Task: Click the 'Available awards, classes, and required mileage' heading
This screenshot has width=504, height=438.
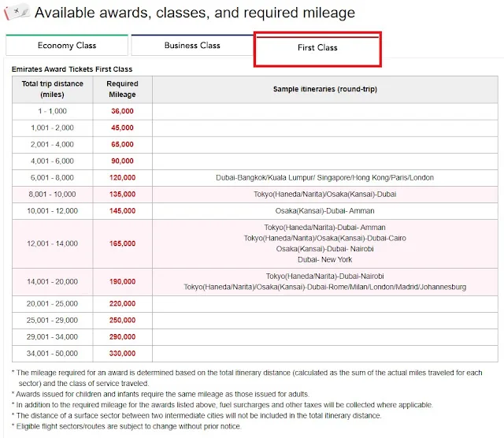Action: coord(195,13)
